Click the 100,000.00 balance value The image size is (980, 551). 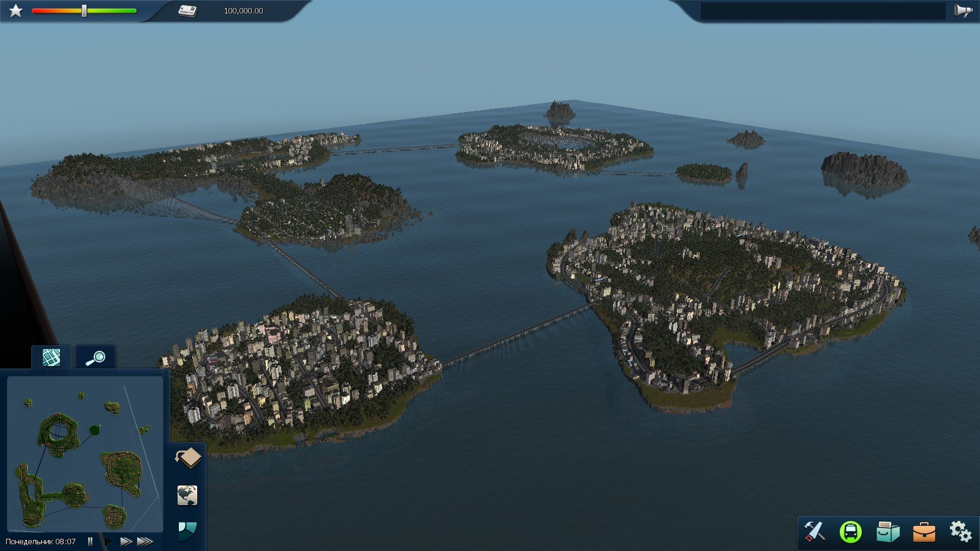point(243,11)
